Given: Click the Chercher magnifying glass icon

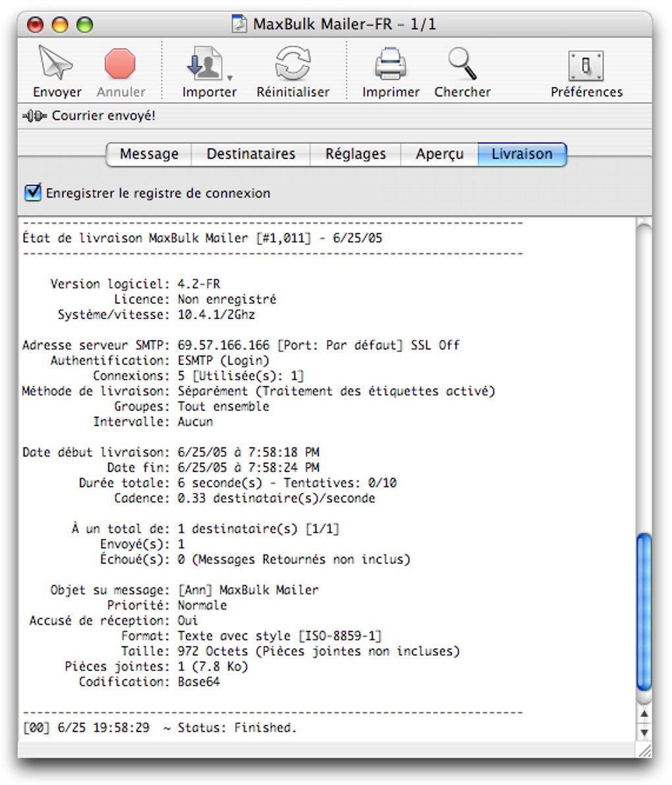Looking at the screenshot, I should point(462,63).
